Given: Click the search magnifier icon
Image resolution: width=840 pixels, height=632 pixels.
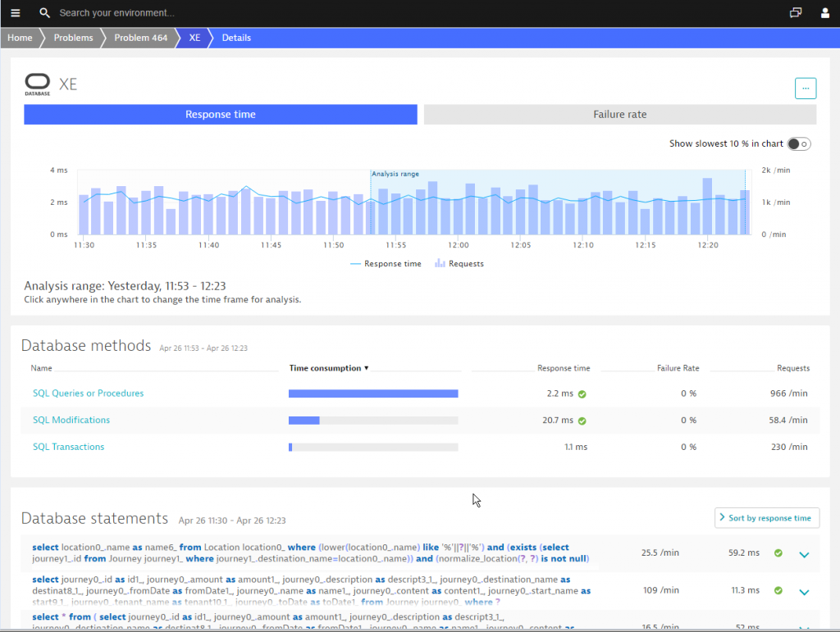Looking at the screenshot, I should pos(45,13).
